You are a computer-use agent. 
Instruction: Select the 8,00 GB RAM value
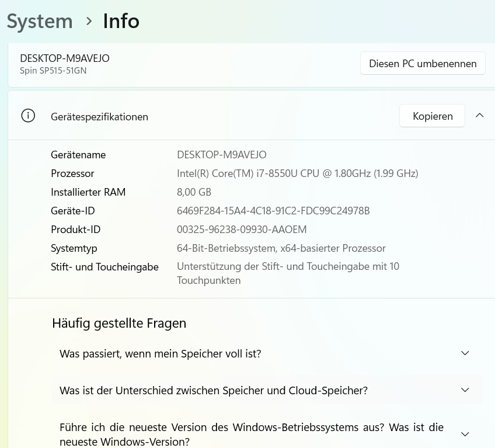194,192
